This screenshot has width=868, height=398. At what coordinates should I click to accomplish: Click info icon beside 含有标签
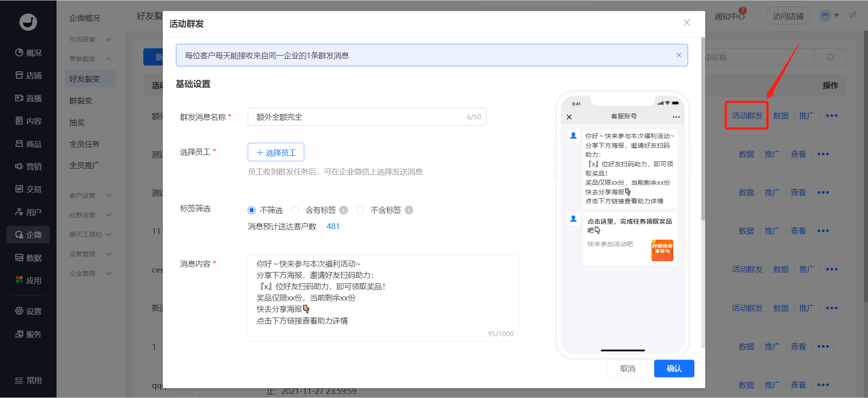(344, 210)
